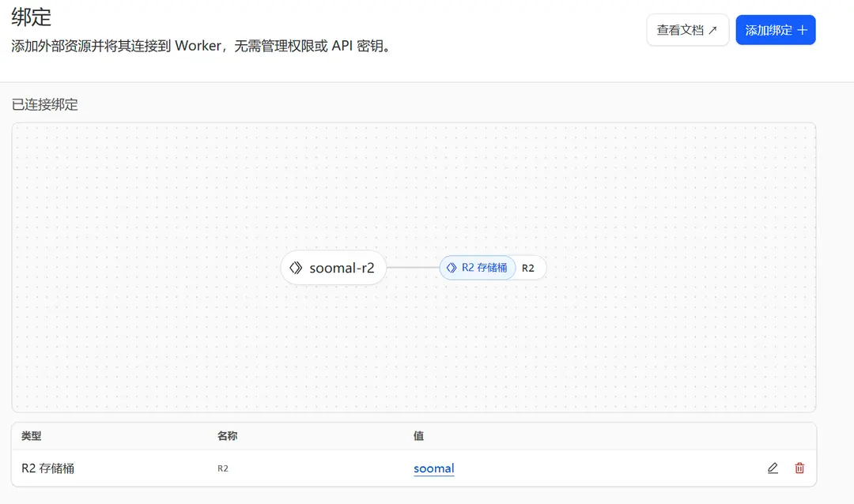The height and width of the screenshot is (504, 854).
Task: Click the binding icon inside the soomal-r2 node
Action: coord(297,268)
